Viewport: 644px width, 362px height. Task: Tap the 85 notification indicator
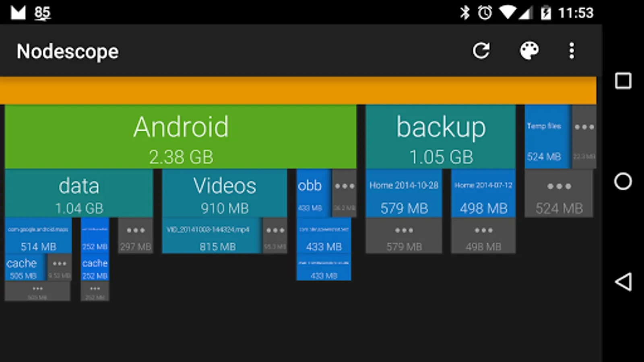tap(42, 13)
